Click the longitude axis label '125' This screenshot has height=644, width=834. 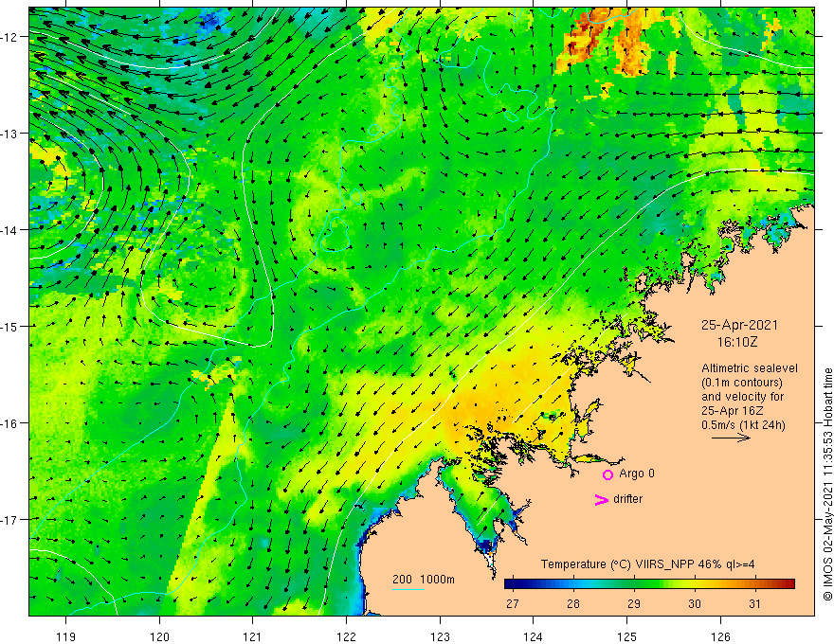[x=627, y=636]
